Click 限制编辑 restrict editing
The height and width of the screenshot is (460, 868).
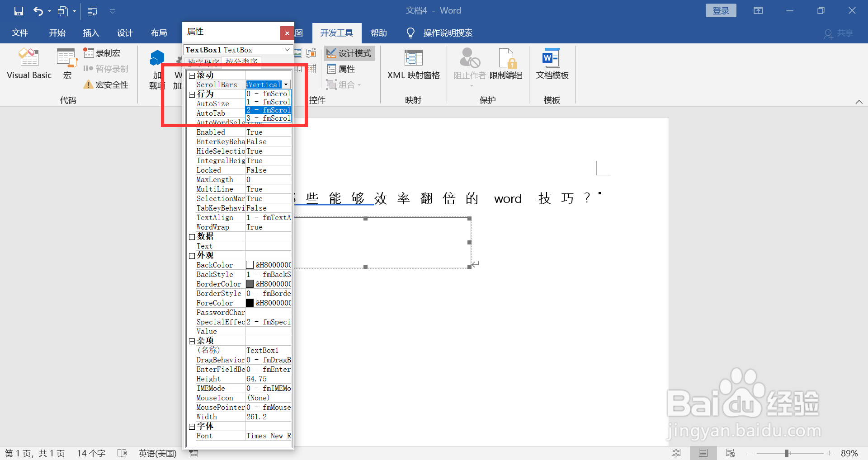(x=506, y=64)
